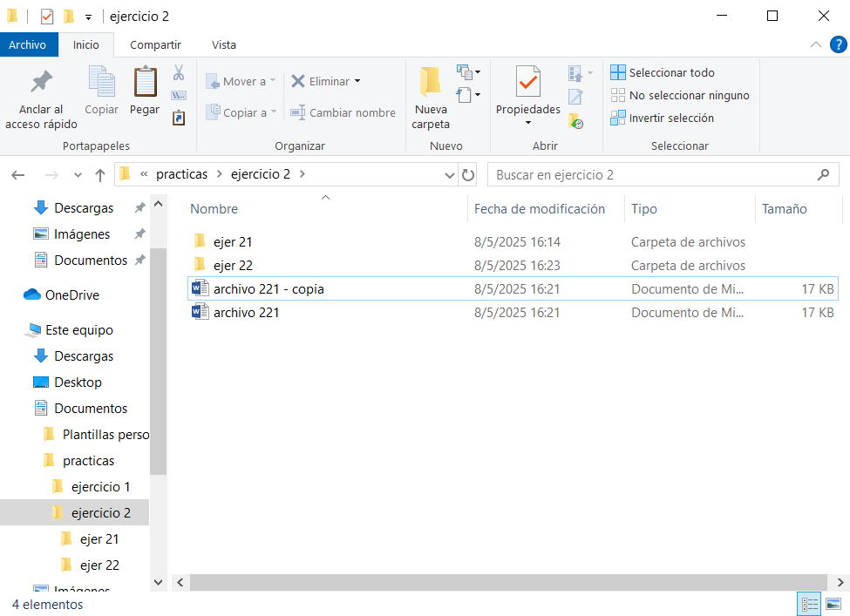Screen dimensions: 850x616
Task: Open the address bar history dropdown
Action: coord(448,174)
